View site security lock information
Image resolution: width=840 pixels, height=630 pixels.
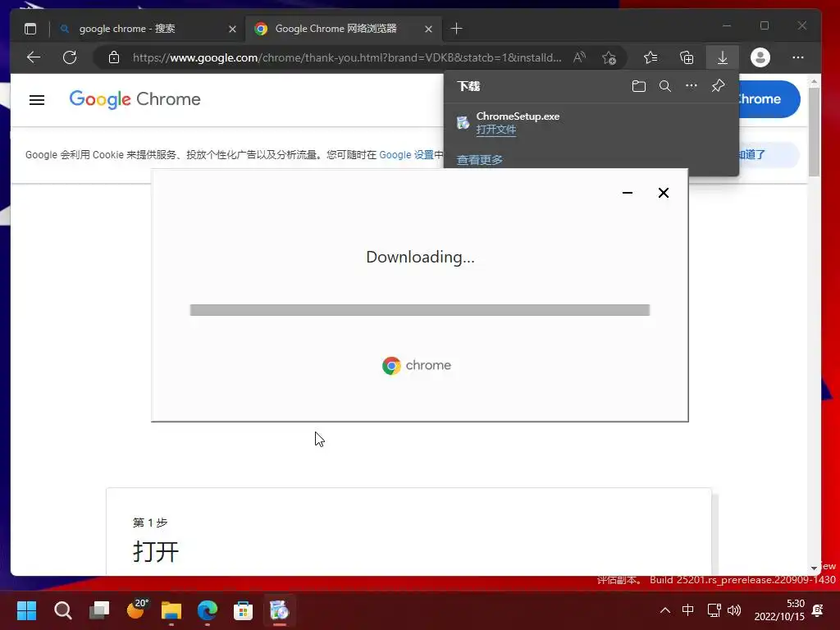[113, 57]
